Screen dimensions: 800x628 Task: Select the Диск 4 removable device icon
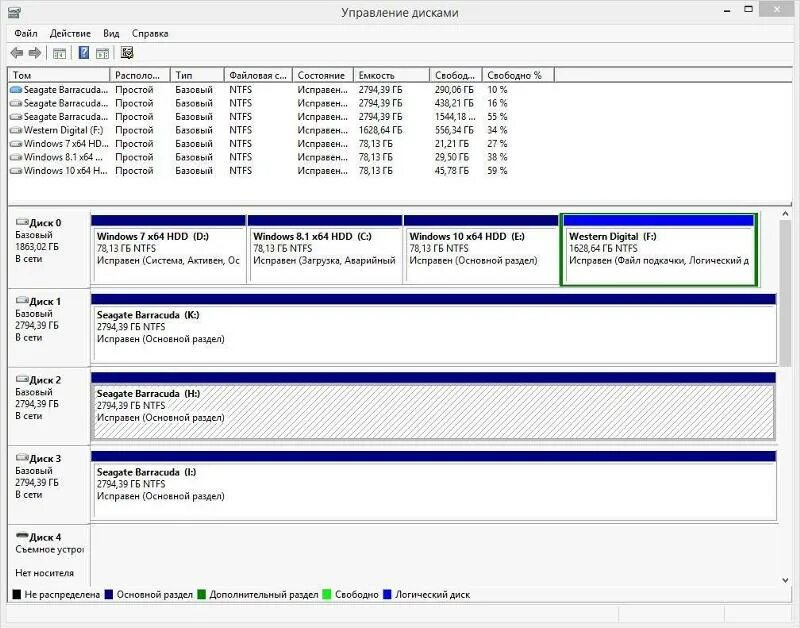pyautogui.click(x=22, y=536)
